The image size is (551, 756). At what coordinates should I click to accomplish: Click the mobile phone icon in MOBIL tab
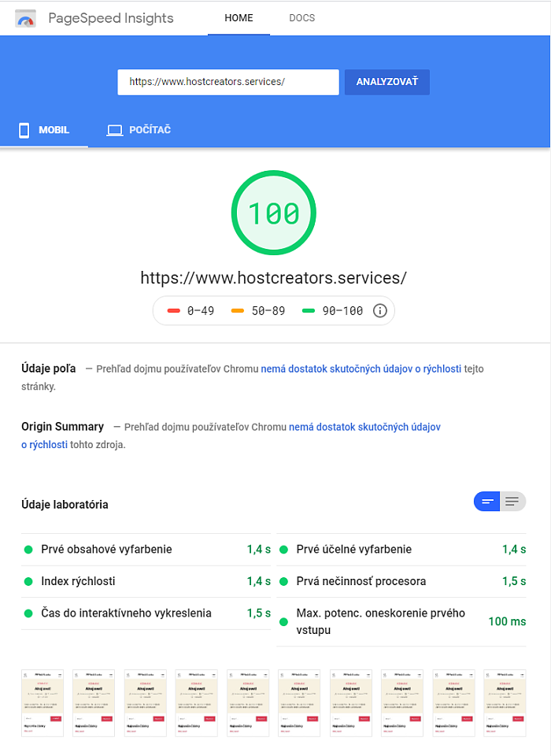tap(24, 130)
